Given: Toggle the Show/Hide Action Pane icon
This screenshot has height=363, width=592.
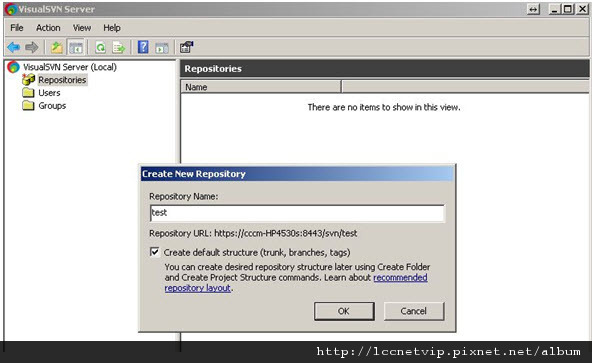Looking at the screenshot, I should tap(162, 48).
